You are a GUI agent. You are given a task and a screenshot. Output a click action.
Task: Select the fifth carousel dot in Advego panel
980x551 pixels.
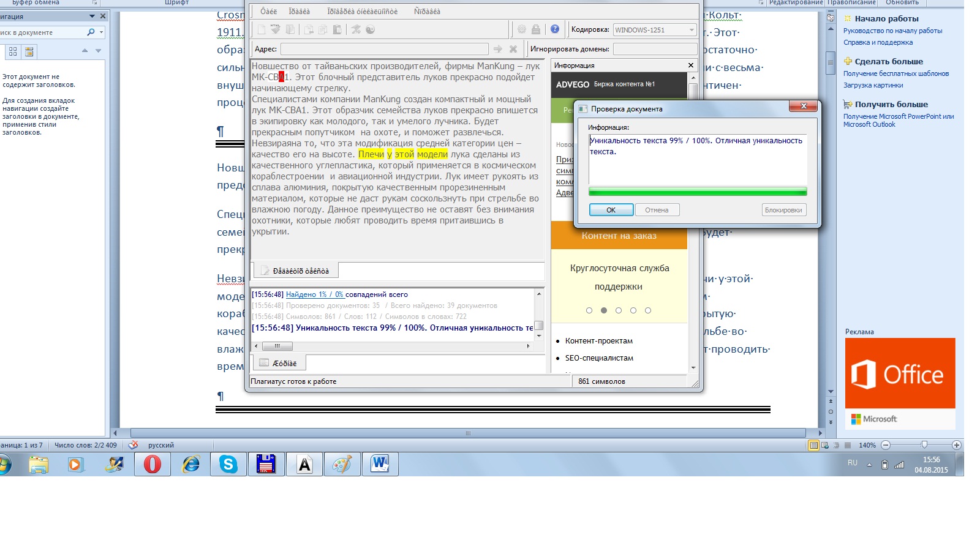pyautogui.click(x=648, y=310)
